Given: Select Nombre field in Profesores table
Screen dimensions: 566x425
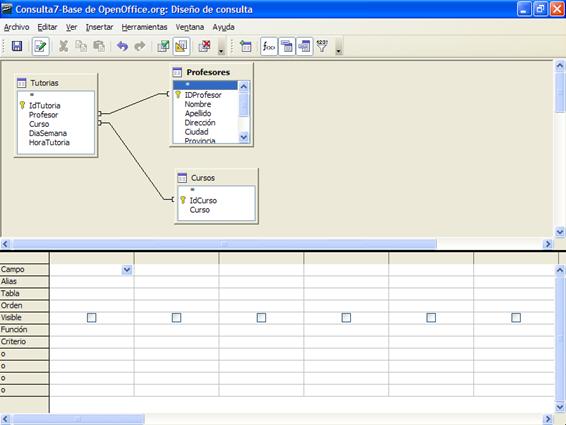Looking at the screenshot, I should [x=198, y=104].
